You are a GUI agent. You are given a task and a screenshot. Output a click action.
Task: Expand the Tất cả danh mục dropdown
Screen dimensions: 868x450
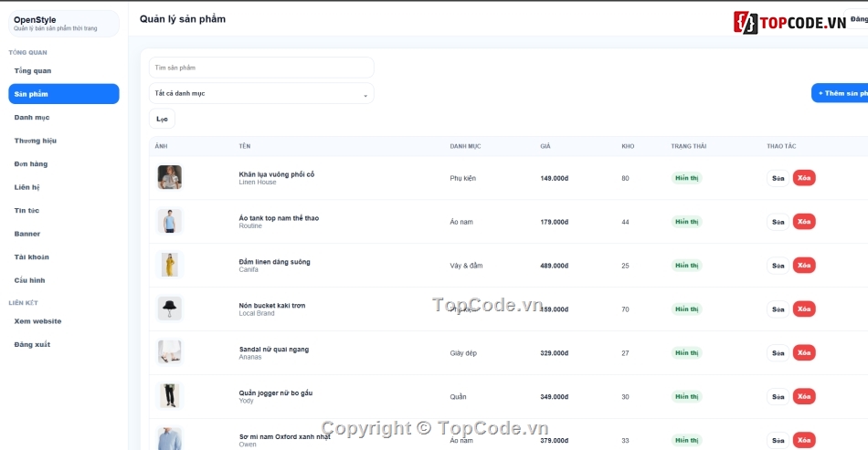tap(261, 93)
